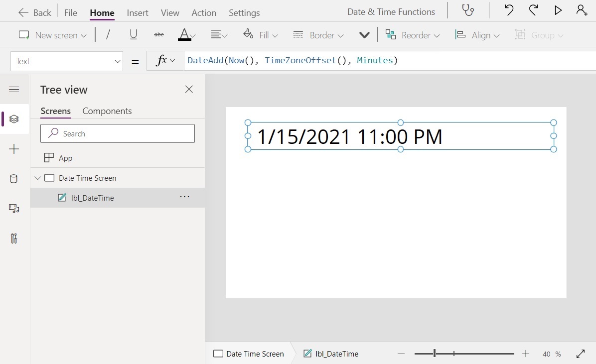Viewport: 596px width, 364px height.
Task: Toggle italic formatting
Action: click(108, 34)
